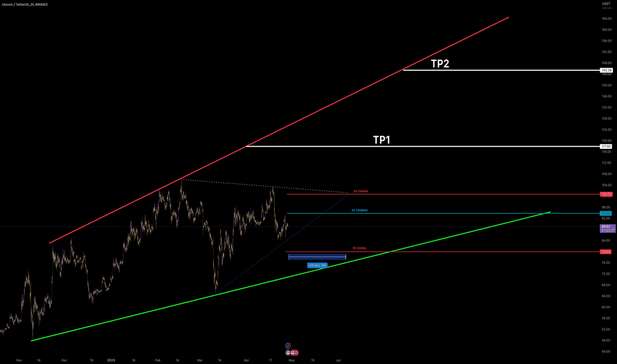
Task: Click the 164.00 price axis label
Action: point(606,19)
